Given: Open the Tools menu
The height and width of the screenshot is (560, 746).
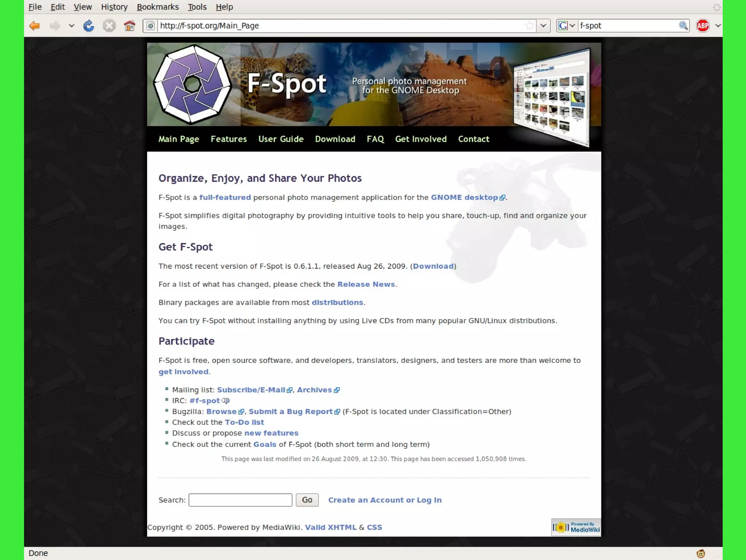Looking at the screenshot, I should coord(197,7).
